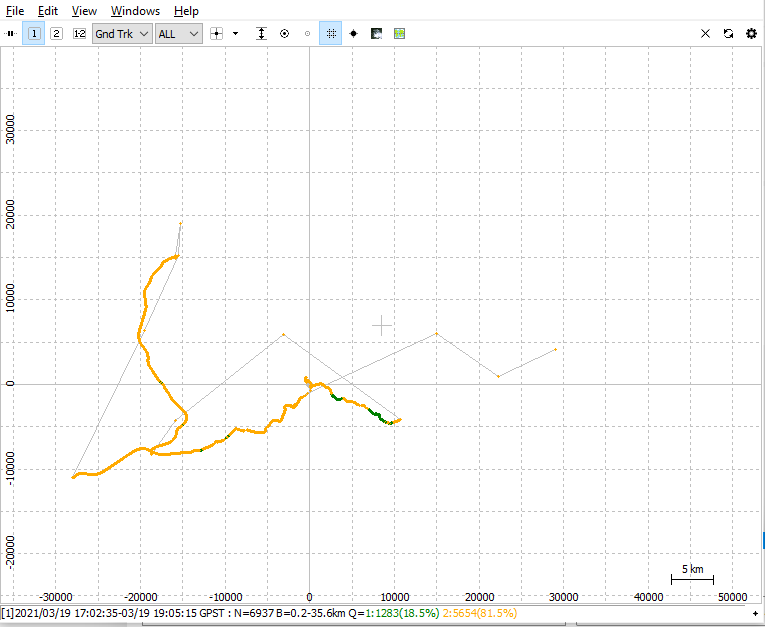Open options with the gear icon
The width and height of the screenshot is (765, 627).
tap(752, 34)
